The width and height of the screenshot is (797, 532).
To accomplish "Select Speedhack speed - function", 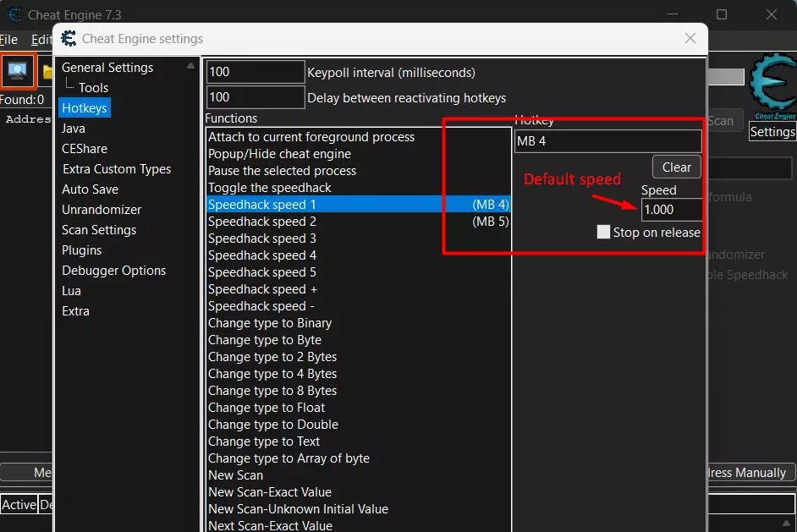I will 359,306.
